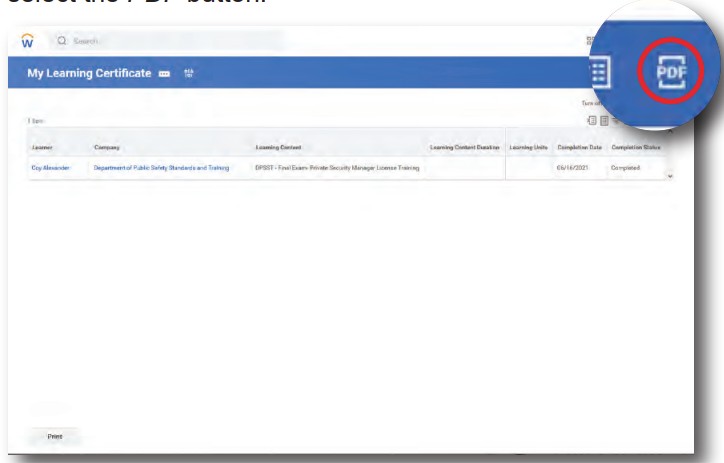This screenshot has width=724, height=463.
Task: Click the 1 item count label
Action: click(x=36, y=121)
